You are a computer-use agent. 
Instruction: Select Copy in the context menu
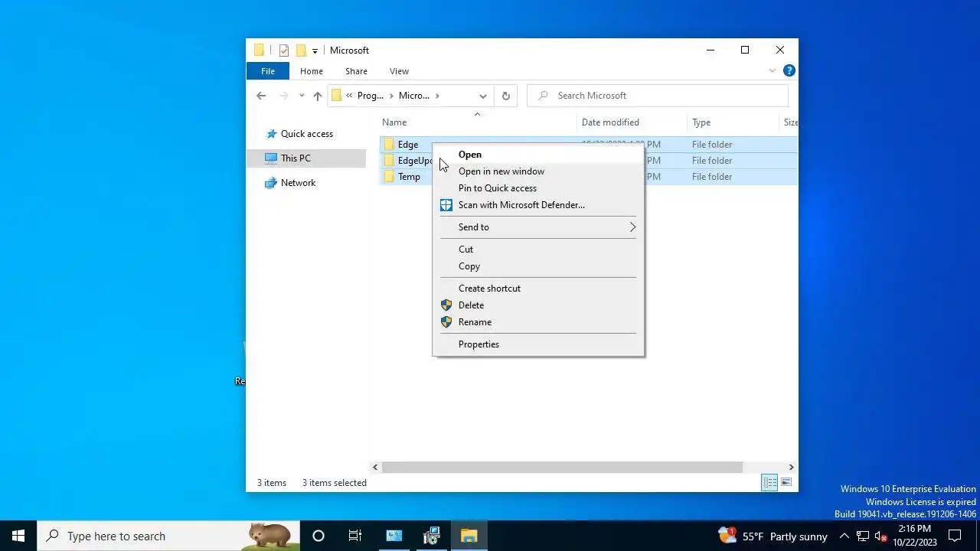click(538, 266)
